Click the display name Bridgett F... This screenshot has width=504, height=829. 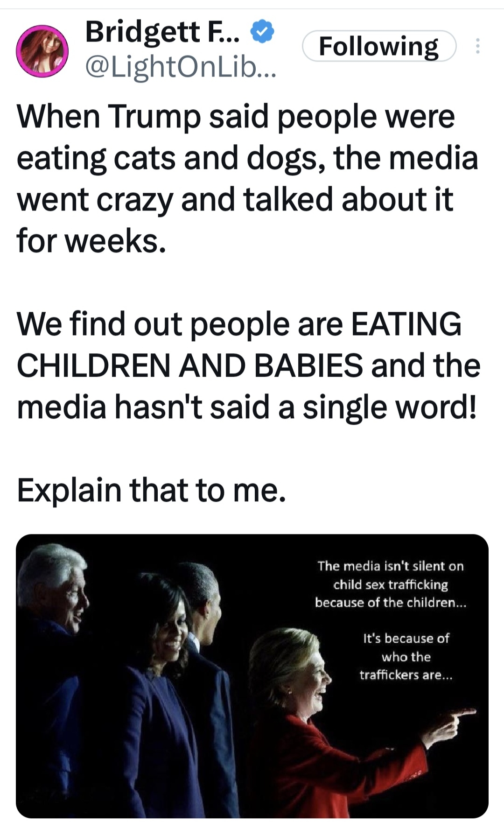click(162, 31)
